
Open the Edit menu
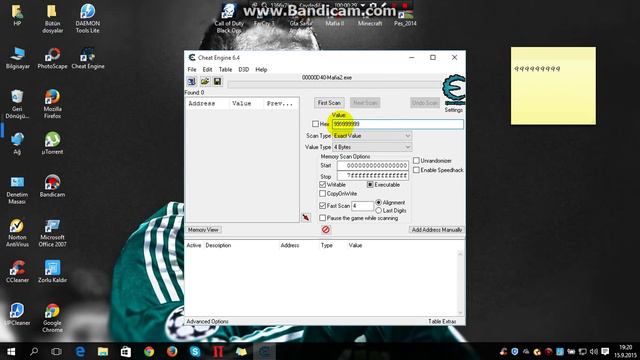pyautogui.click(x=207, y=69)
